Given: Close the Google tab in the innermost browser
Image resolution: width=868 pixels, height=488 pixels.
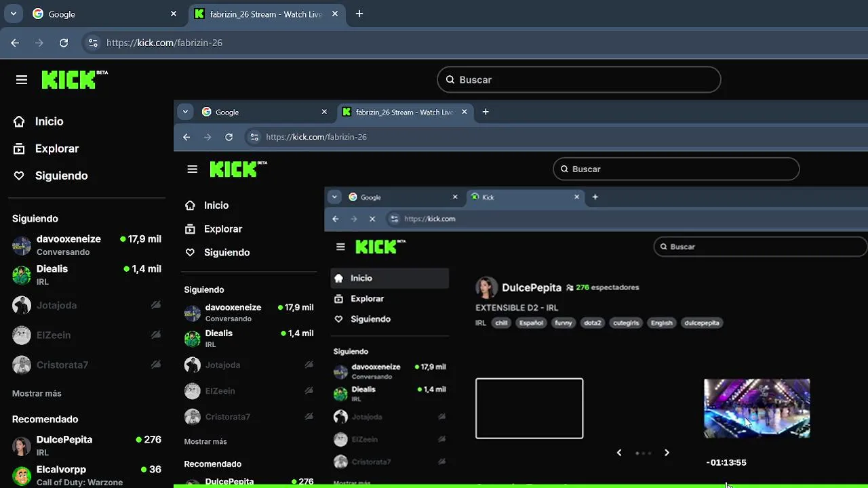Looking at the screenshot, I should tap(455, 197).
